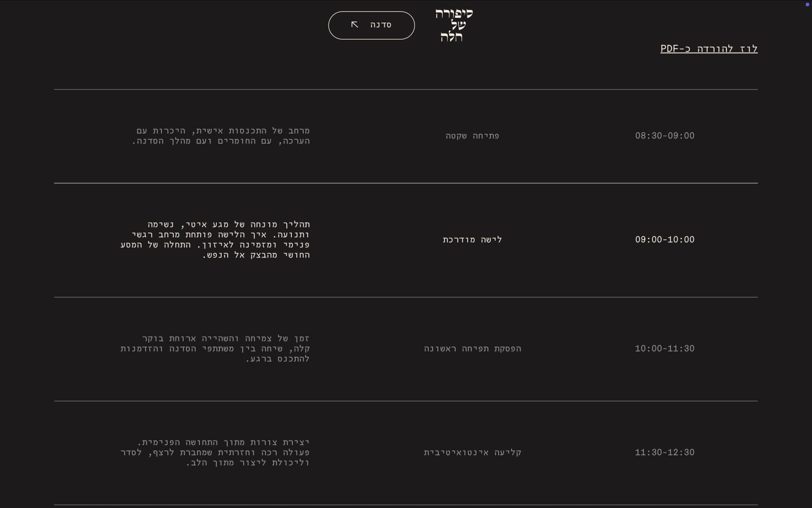
Task: Choose the קליעה אינטואיטיבית session title
Action: click(x=472, y=452)
